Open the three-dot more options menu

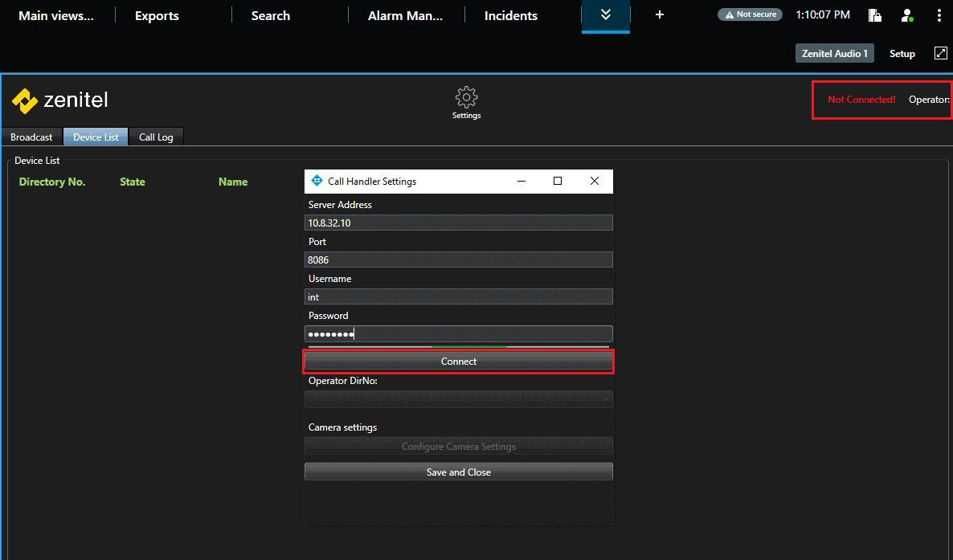939,15
